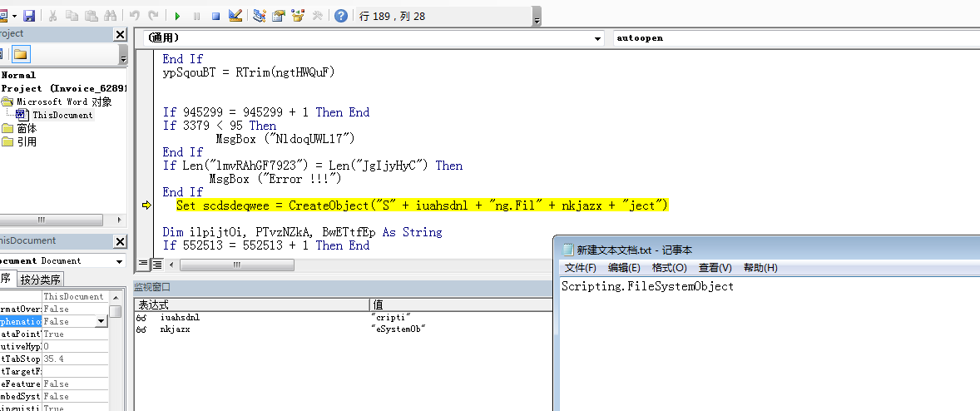
Task: Click the Cut scissors icon in toolbar
Action: [x=54, y=16]
